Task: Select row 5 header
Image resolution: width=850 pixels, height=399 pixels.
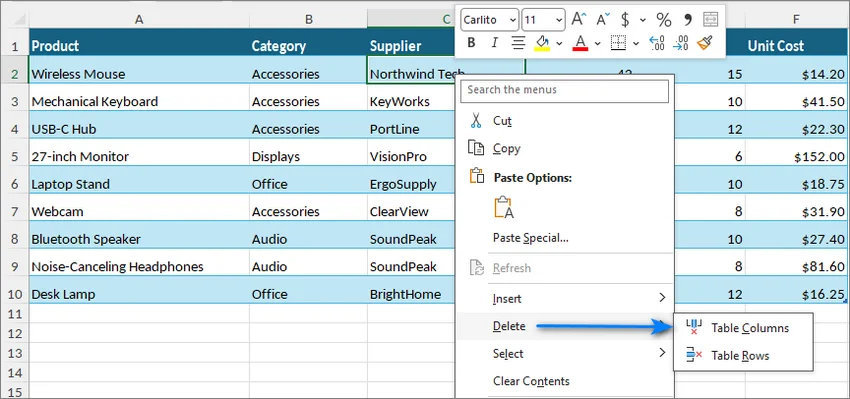Action: point(15,157)
